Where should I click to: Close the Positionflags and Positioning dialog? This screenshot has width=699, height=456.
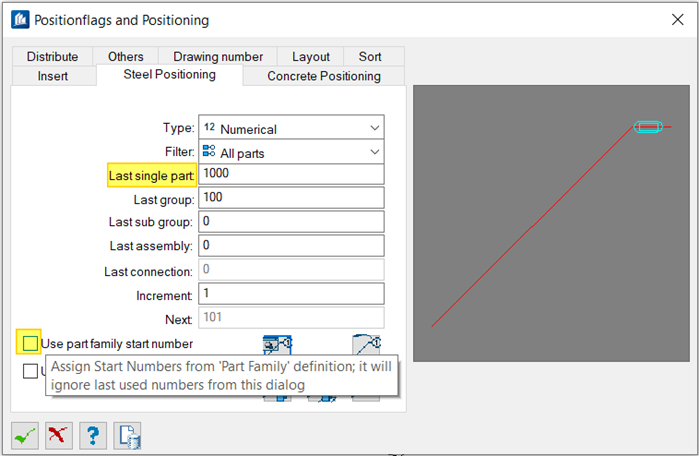point(678,20)
